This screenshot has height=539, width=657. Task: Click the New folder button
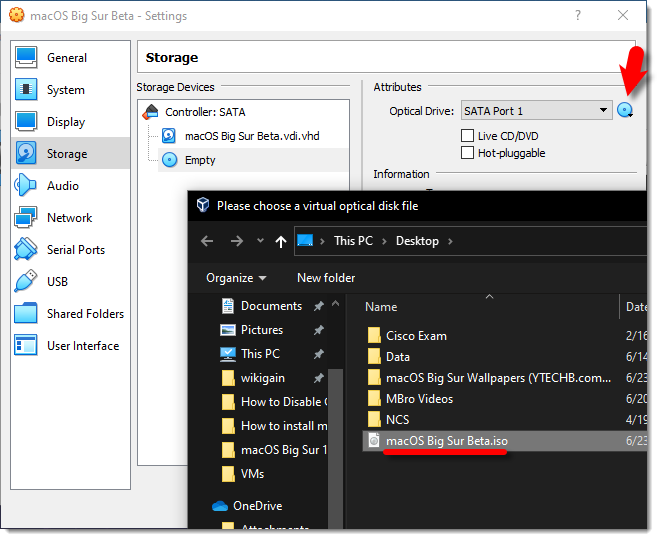[326, 277]
